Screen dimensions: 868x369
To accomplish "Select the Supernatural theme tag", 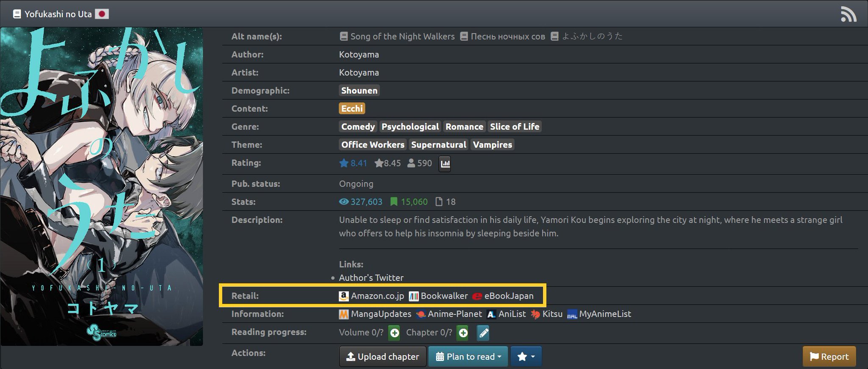I will (x=439, y=145).
